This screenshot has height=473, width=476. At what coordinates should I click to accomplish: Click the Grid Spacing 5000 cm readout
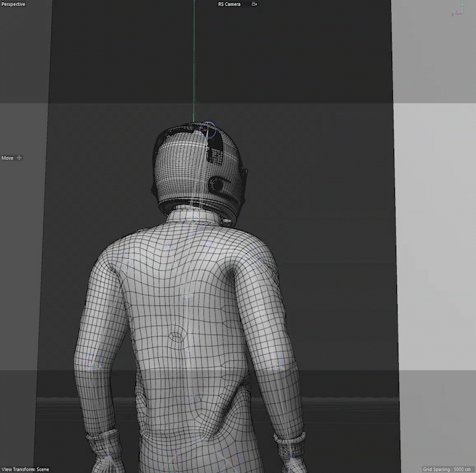[x=447, y=469]
